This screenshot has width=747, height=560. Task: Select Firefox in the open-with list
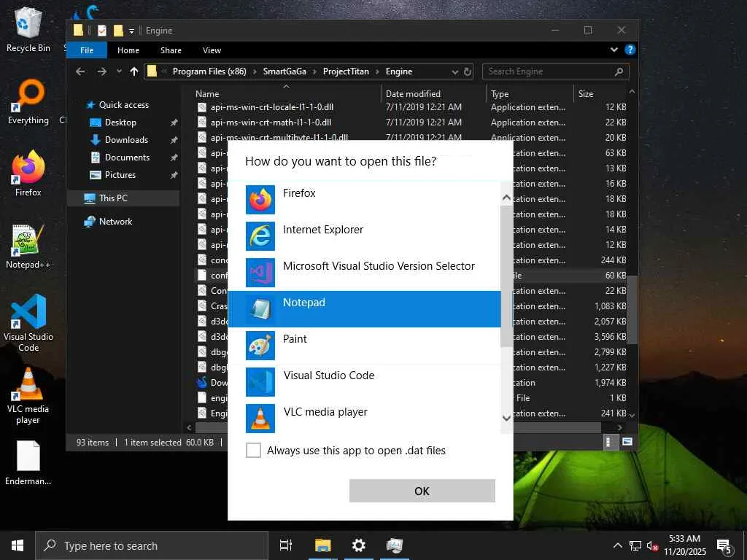tap(365, 200)
